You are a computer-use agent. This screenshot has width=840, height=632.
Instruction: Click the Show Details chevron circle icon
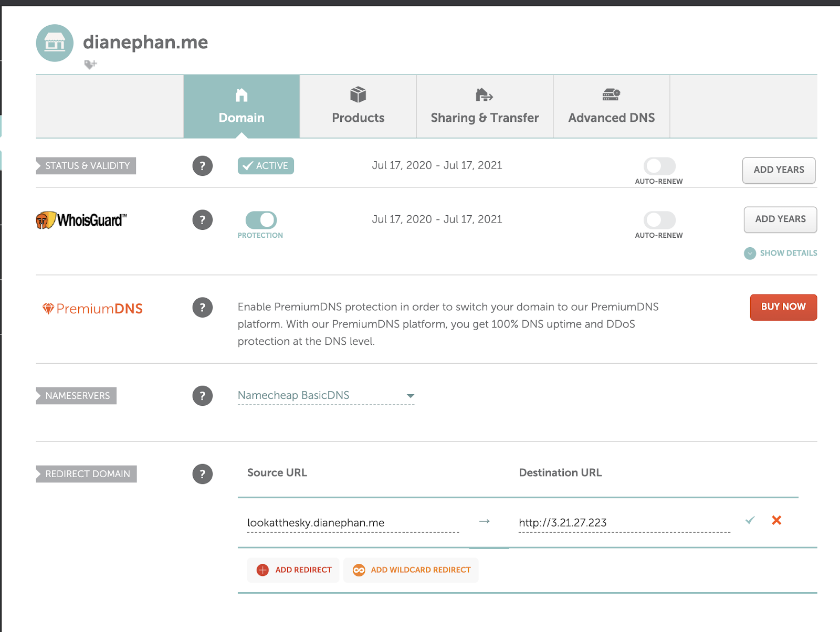pyautogui.click(x=750, y=254)
